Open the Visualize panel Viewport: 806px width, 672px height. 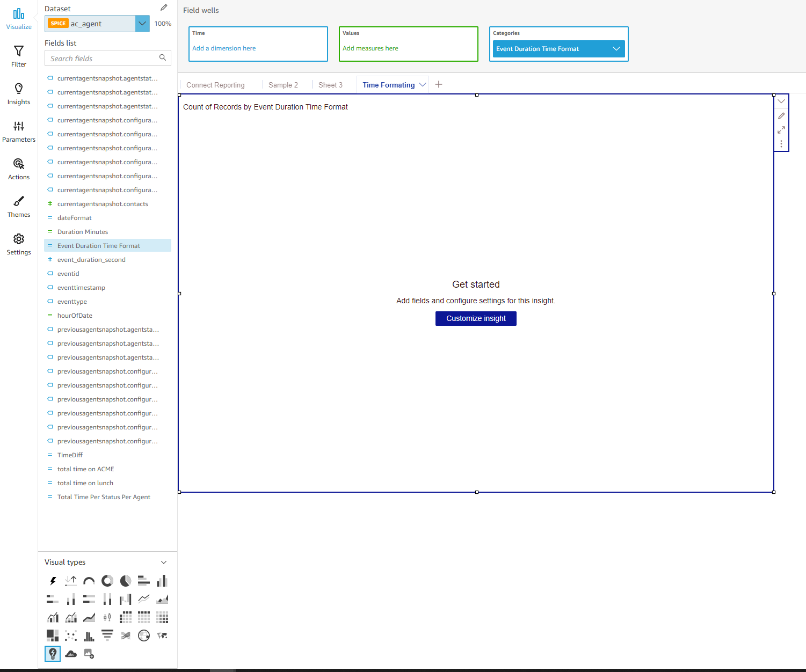[19, 19]
